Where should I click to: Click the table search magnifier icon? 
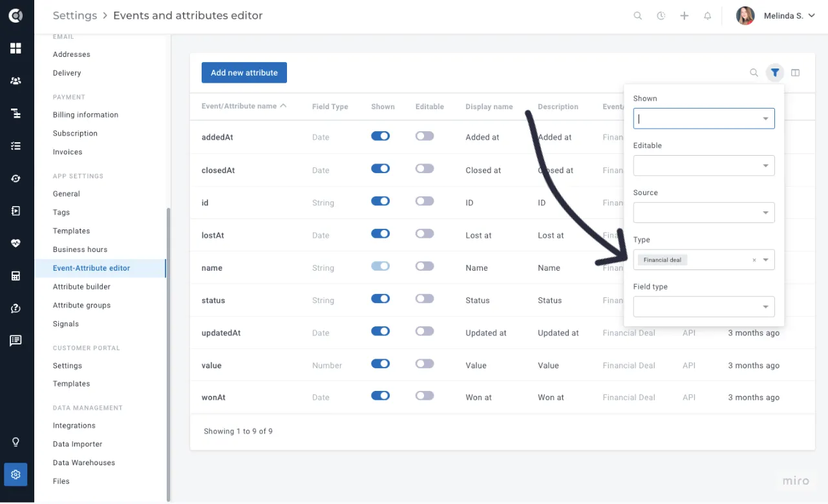(754, 72)
